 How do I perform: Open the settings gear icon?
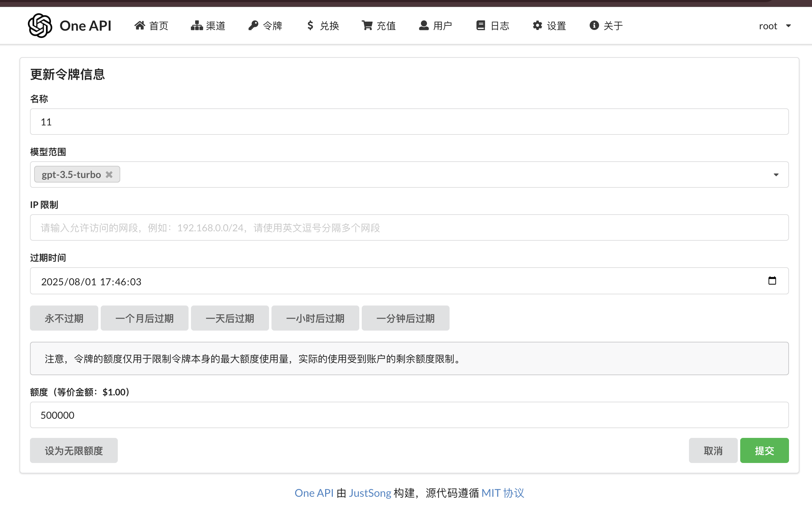537,25
